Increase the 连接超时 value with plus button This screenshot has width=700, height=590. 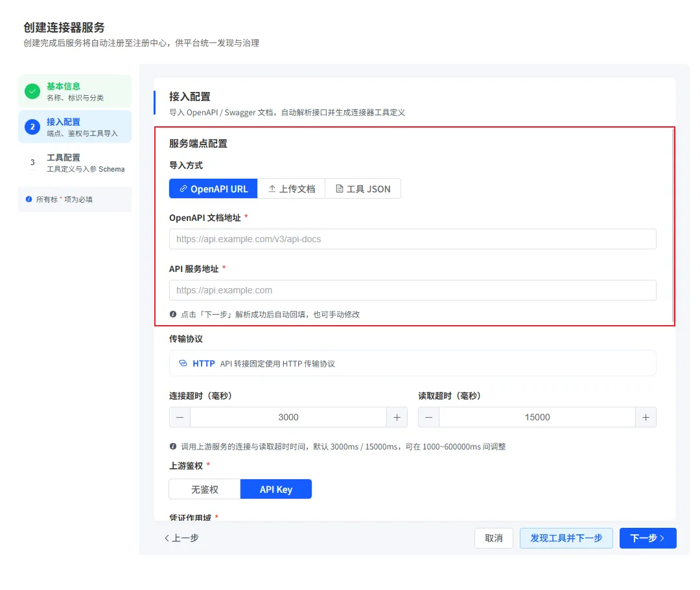coord(397,418)
